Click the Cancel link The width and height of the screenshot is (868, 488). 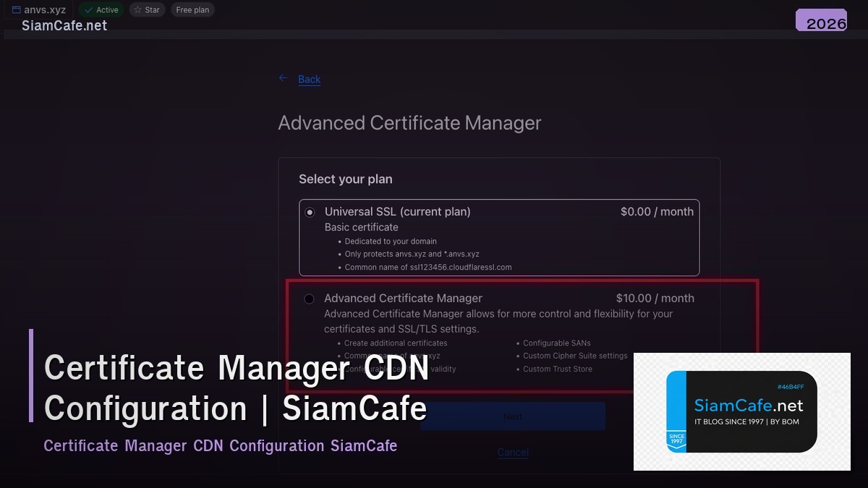513,452
